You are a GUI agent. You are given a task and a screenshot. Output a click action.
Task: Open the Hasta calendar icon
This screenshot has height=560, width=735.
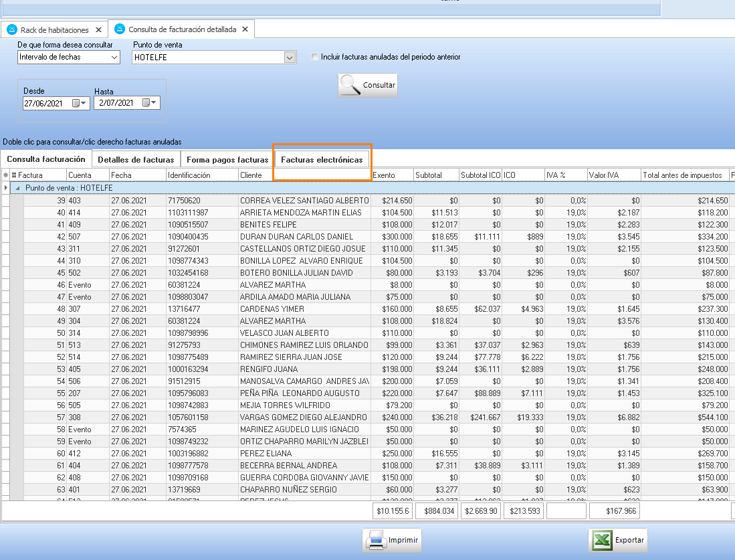pyautogui.click(x=146, y=103)
